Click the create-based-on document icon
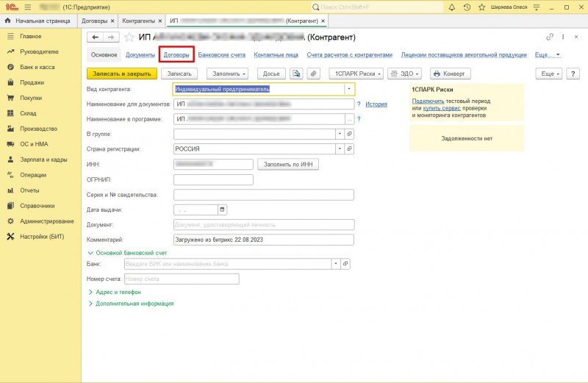The image size is (588, 383). pyautogui.click(x=296, y=74)
